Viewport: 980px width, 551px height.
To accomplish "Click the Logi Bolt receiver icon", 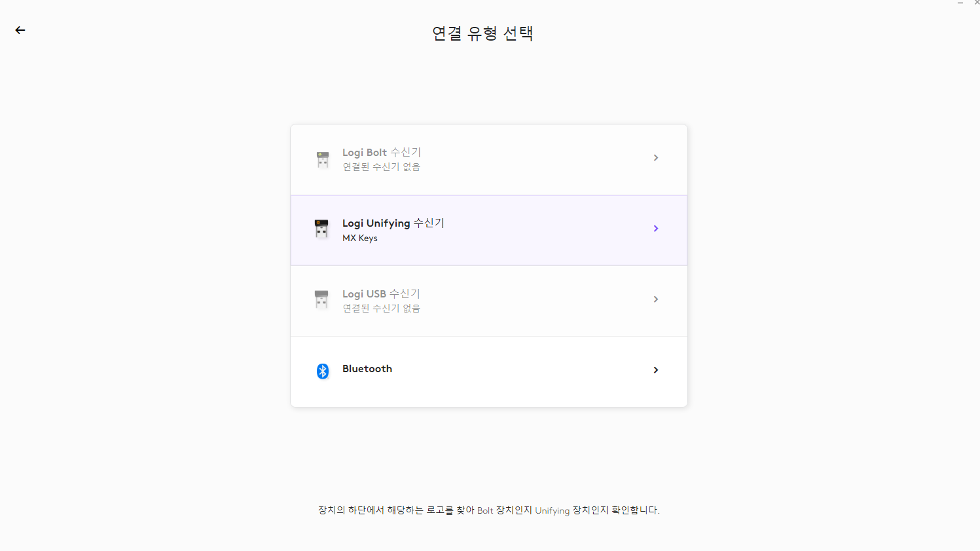I will (323, 160).
